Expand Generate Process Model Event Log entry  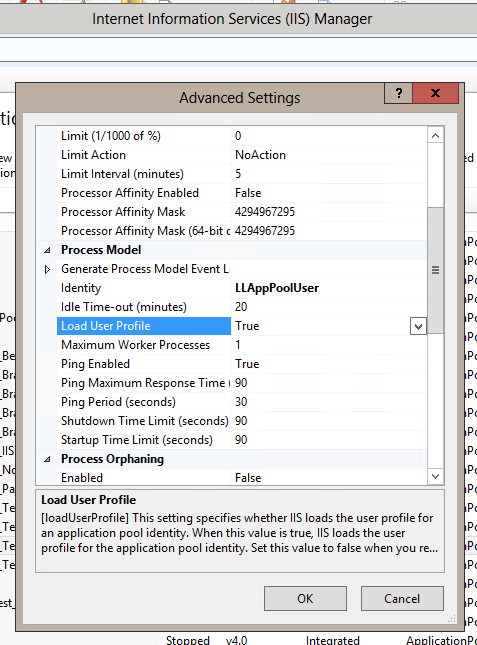point(47,269)
